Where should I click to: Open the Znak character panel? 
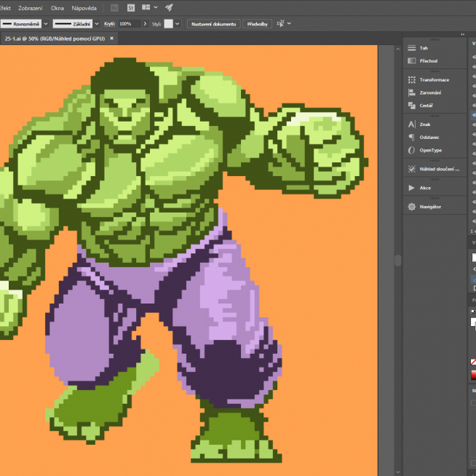pyautogui.click(x=412, y=124)
